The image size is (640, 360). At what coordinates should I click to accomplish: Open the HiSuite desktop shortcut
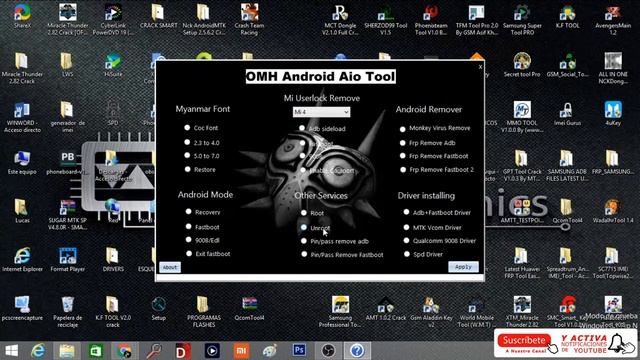click(113, 65)
